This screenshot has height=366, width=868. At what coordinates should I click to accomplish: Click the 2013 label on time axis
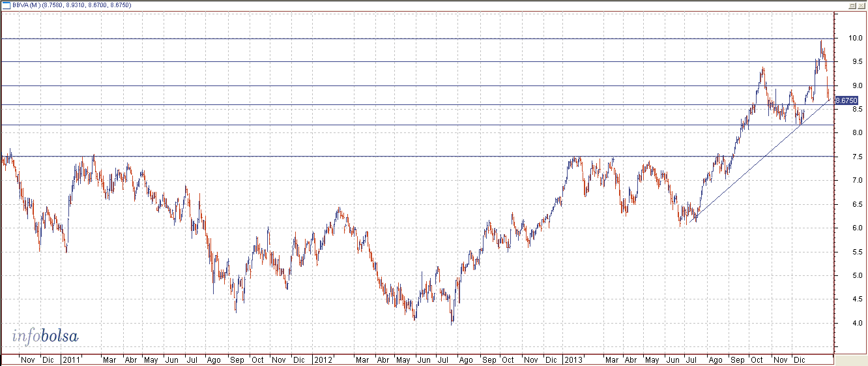(573, 359)
